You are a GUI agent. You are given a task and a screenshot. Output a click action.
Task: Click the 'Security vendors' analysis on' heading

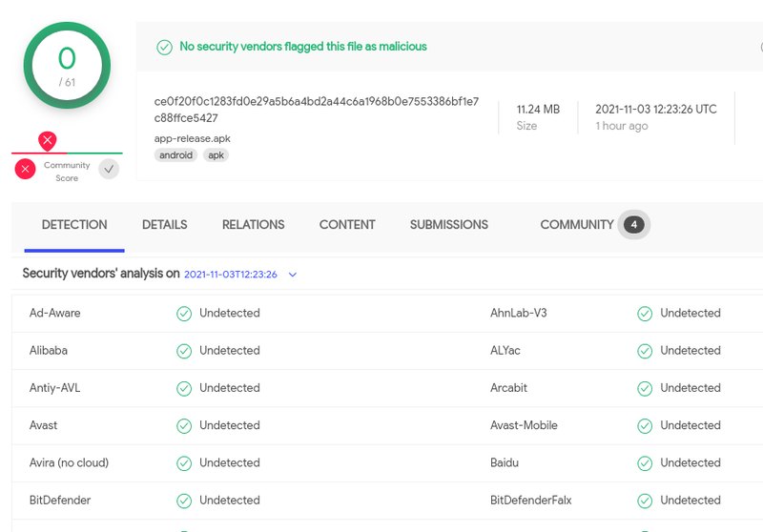pos(101,274)
